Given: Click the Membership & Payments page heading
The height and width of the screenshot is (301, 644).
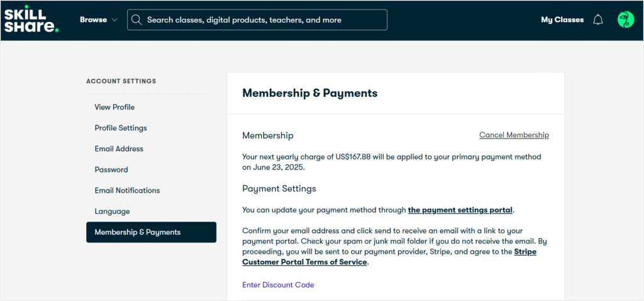Looking at the screenshot, I should [310, 93].
